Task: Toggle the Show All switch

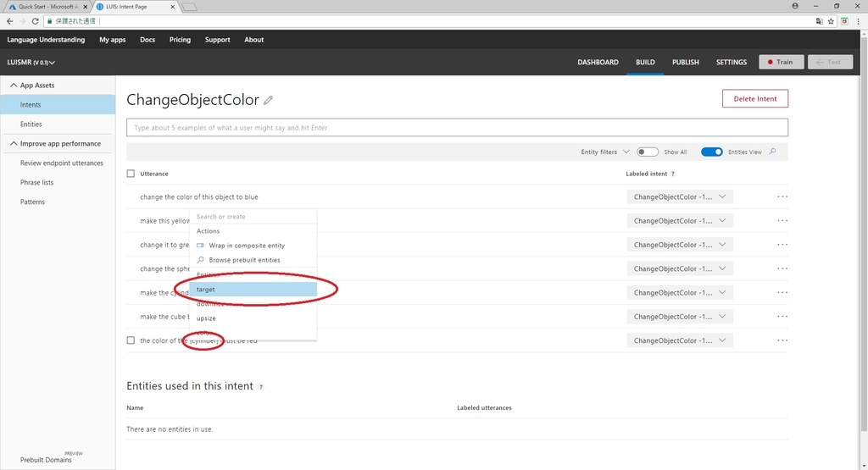Action: tap(647, 152)
